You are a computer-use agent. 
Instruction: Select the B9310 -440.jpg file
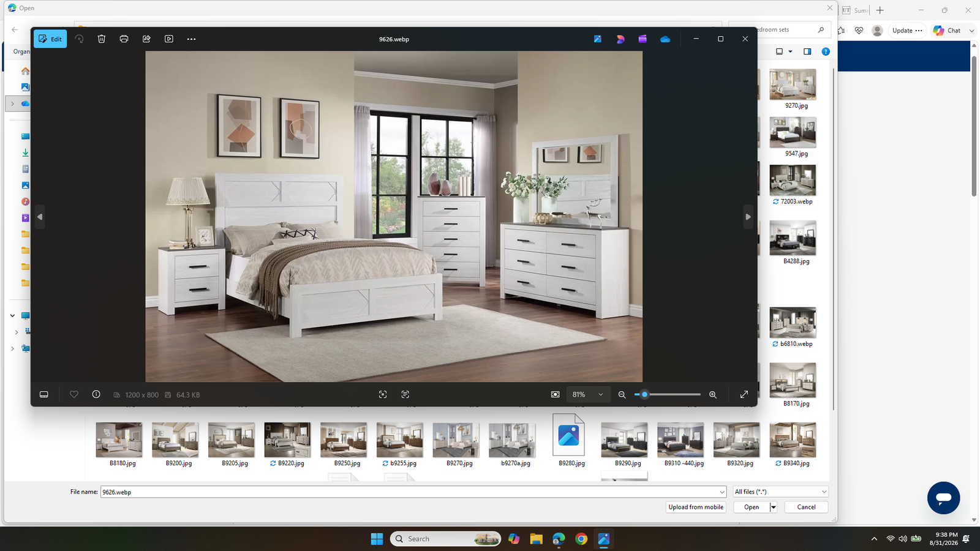click(x=681, y=444)
